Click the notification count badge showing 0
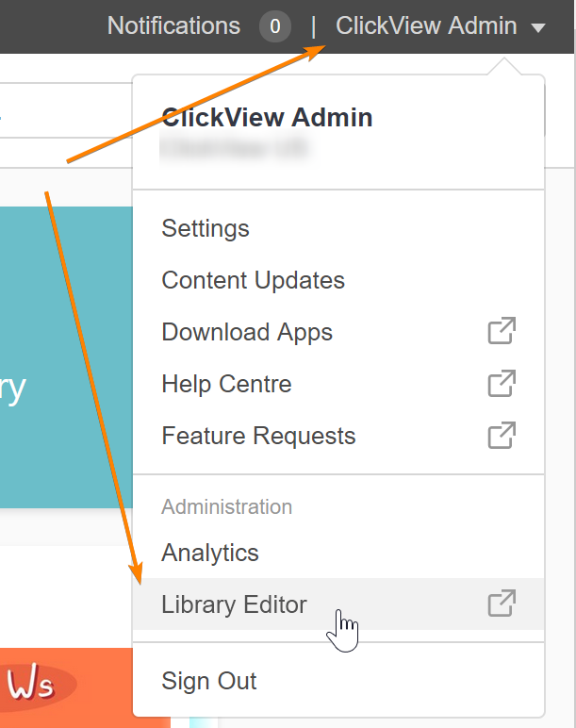This screenshot has height=728, width=576. [275, 26]
